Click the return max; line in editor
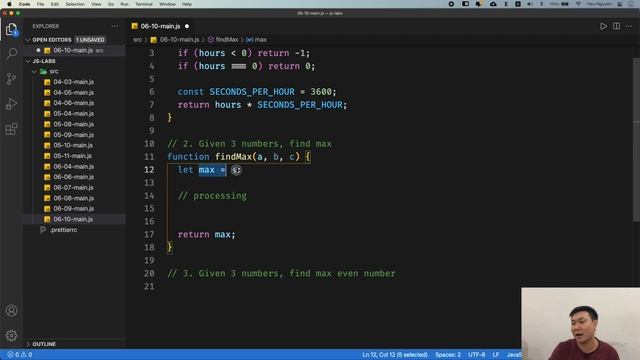 (207, 235)
